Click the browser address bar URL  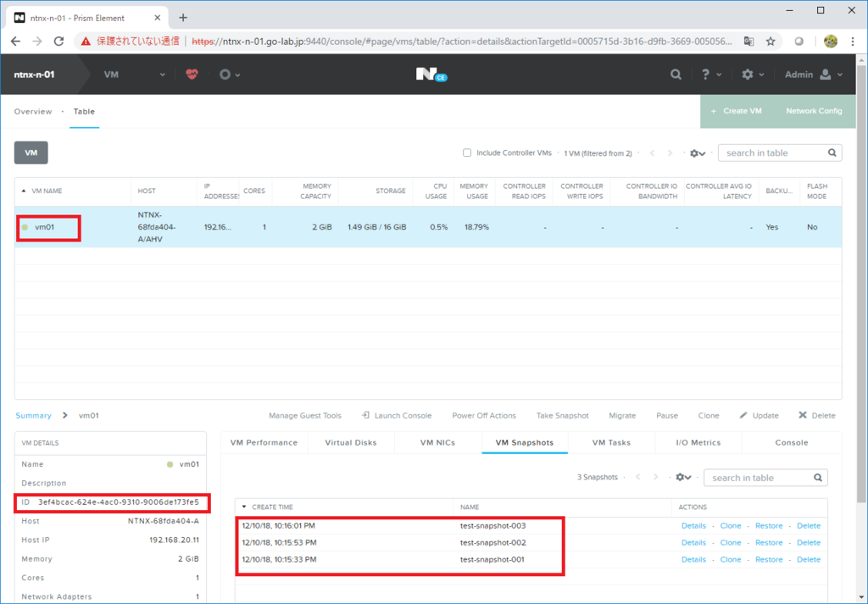coord(462,41)
